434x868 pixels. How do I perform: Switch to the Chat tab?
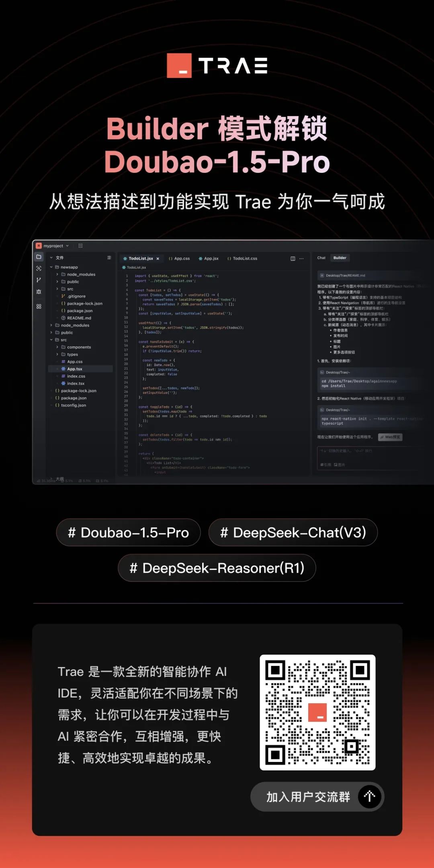point(321,258)
